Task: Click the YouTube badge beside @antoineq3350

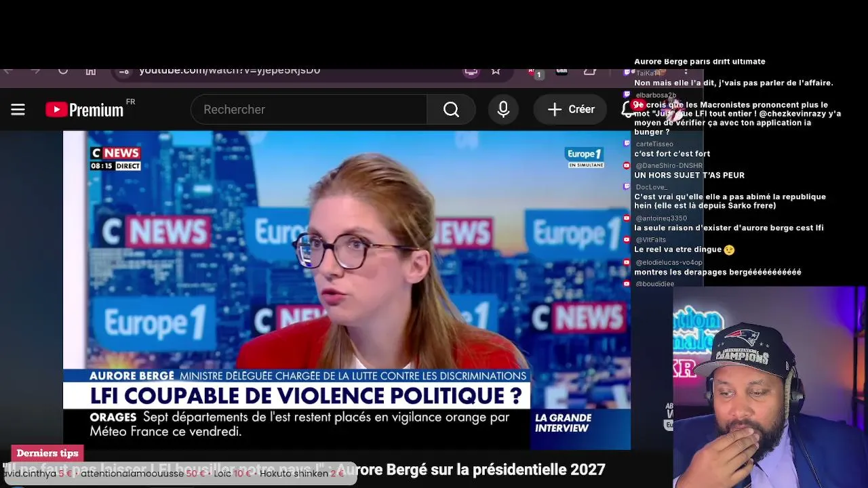Action: tap(627, 218)
